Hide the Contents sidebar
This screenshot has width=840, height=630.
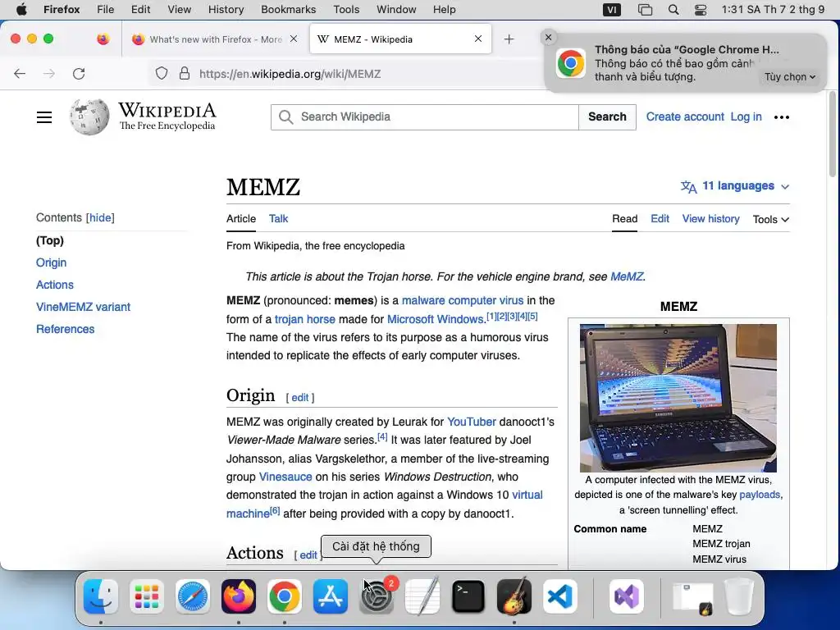[100, 217]
